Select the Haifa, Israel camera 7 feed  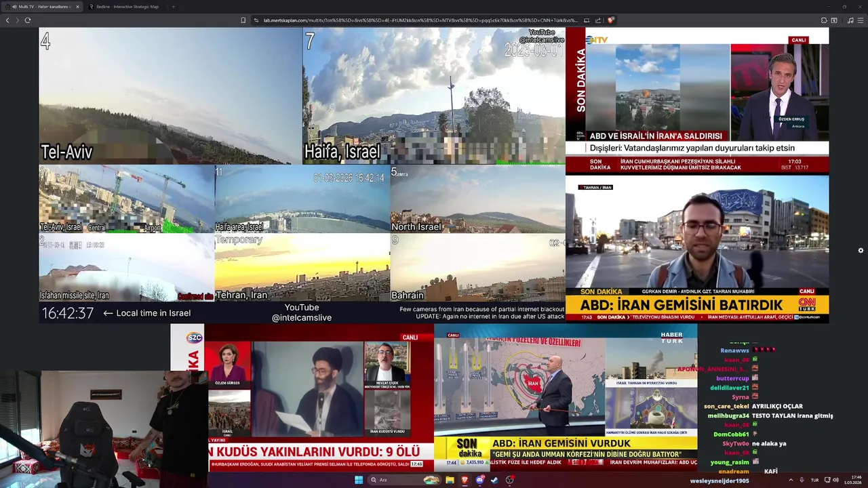click(x=434, y=96)
